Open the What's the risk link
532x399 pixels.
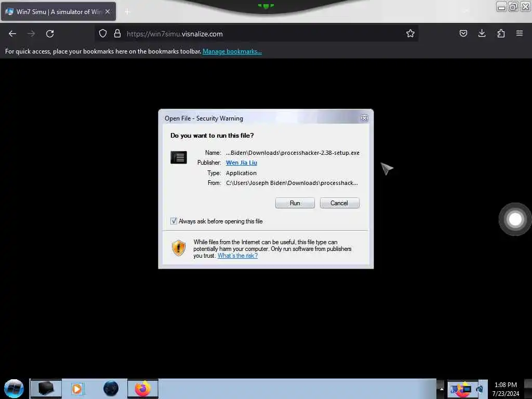(x=237, y=256)
